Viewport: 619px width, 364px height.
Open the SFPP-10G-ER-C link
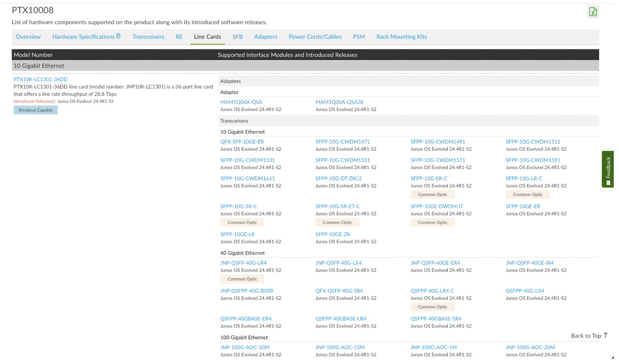[429, 179]
